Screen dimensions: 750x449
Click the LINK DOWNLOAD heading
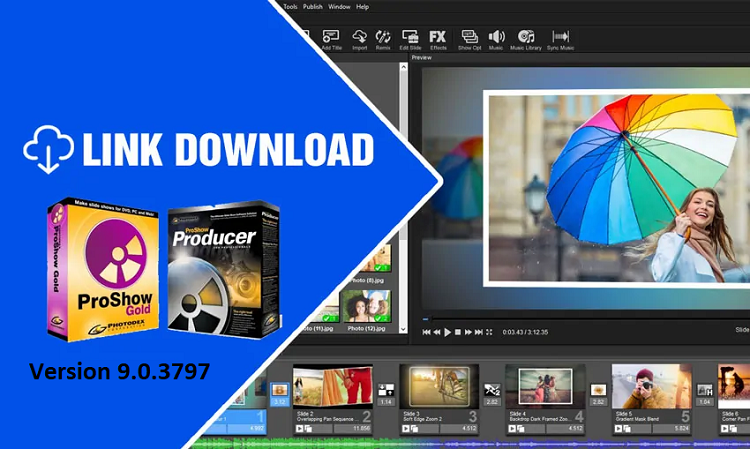(228, 149)
